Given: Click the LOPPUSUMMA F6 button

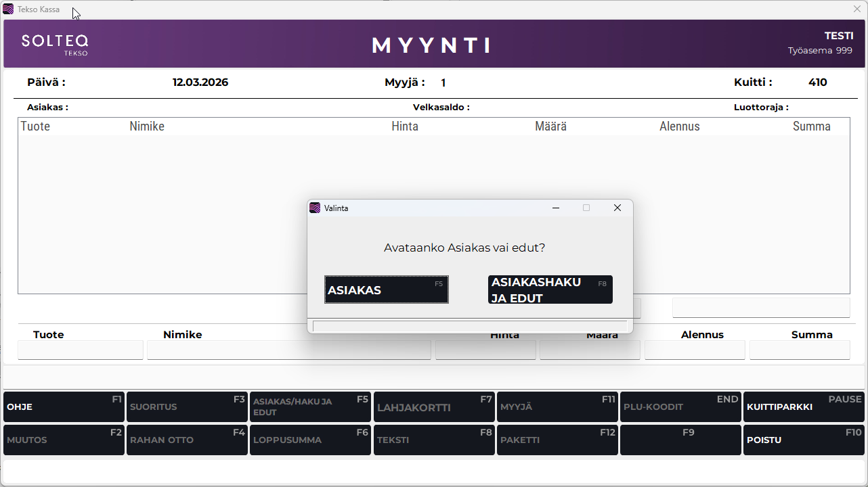Looking at the screenshot, I should tap(310, 440).
